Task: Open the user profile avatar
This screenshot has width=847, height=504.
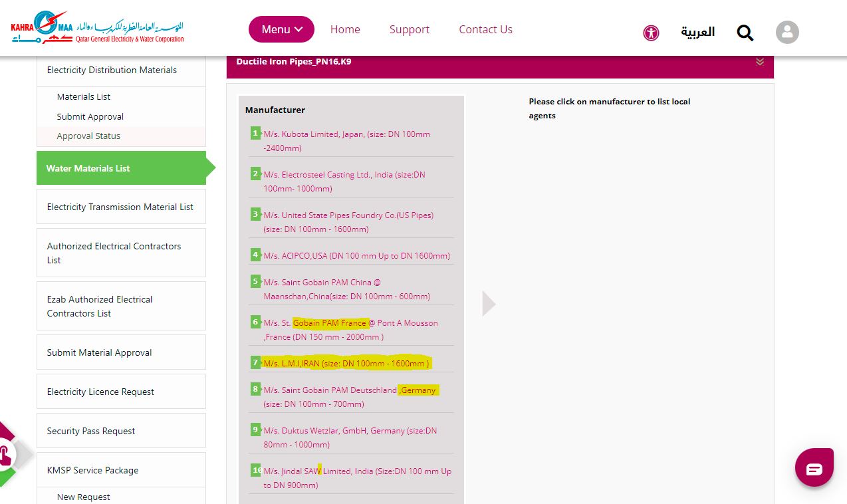Action: coord(787,33)
